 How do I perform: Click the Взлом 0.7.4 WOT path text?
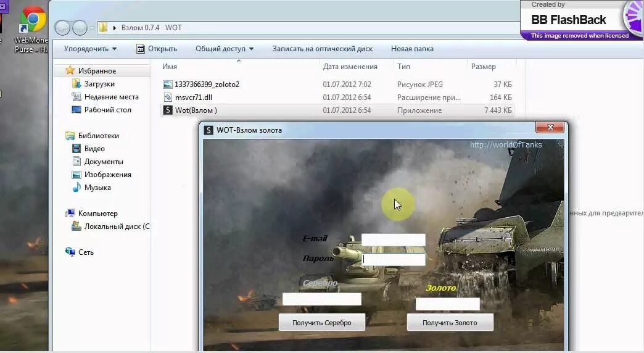[152, 28]
